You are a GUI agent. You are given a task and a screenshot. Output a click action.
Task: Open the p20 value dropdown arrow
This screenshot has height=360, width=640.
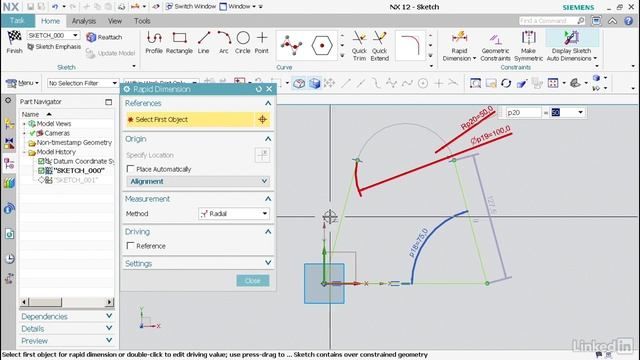coord(580,112)
